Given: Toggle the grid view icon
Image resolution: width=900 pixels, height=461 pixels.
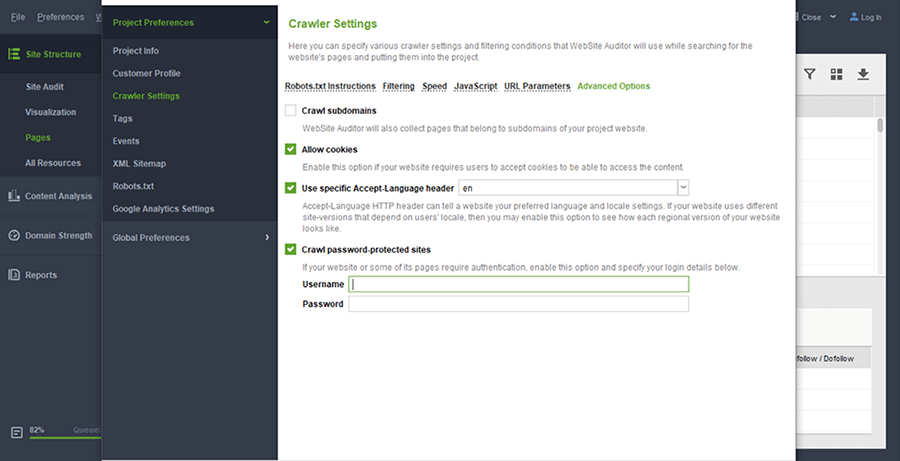Looking at the screenshot, I should pyautogui.click(x=836, y=74).
